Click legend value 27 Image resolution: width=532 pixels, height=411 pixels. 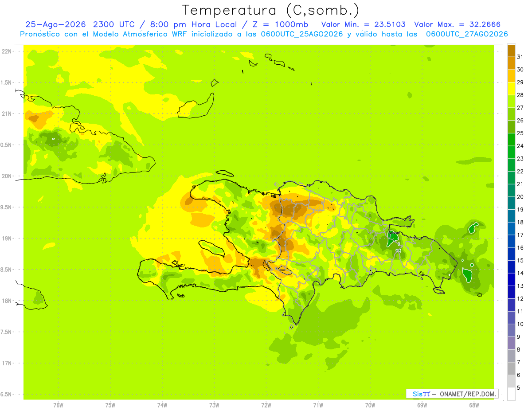pos(520,108)
